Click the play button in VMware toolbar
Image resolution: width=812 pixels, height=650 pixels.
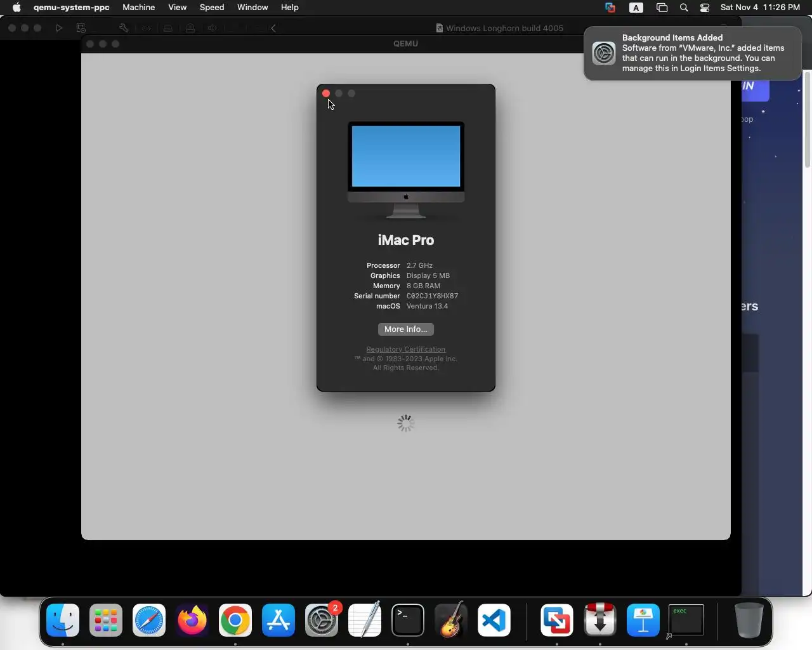click(x=59, y=28)
